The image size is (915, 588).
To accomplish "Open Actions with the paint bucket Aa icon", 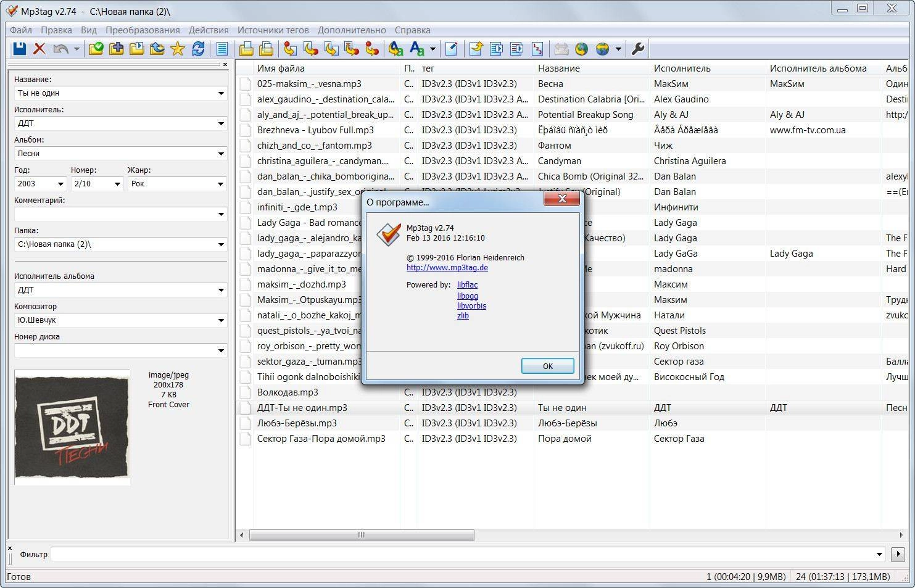I will pyautogui.click(x=396, y=49).
